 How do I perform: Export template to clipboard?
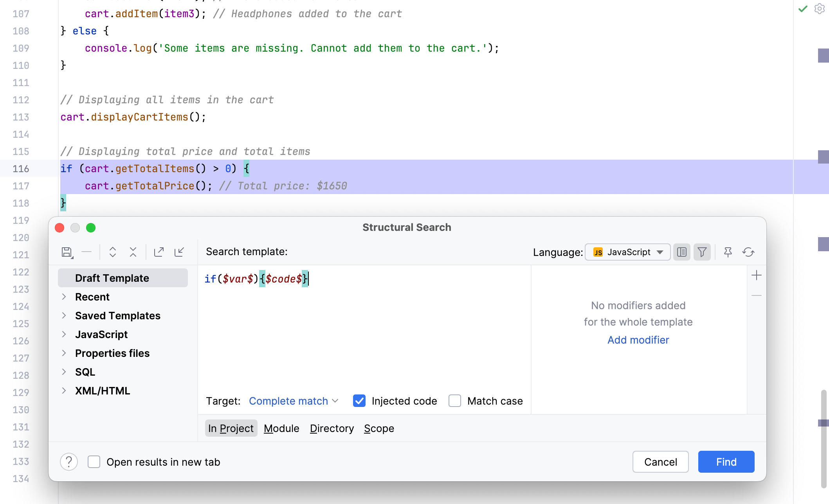[x=159, y=252]
